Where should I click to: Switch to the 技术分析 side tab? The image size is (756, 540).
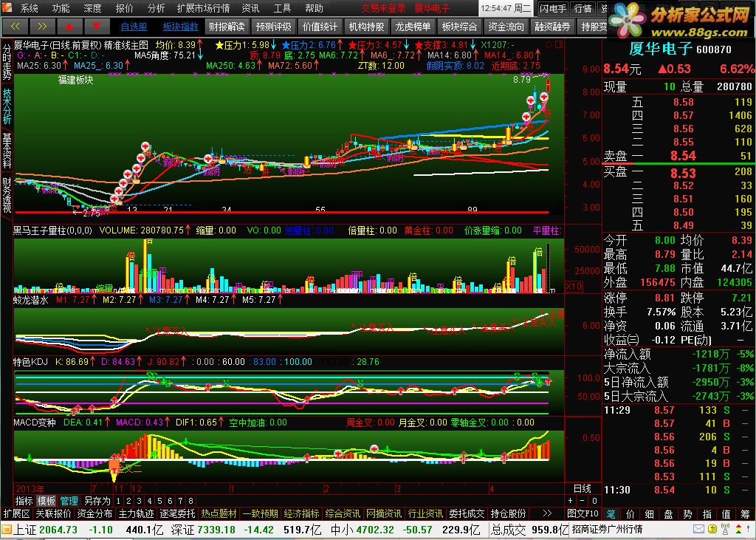[7, 106]
